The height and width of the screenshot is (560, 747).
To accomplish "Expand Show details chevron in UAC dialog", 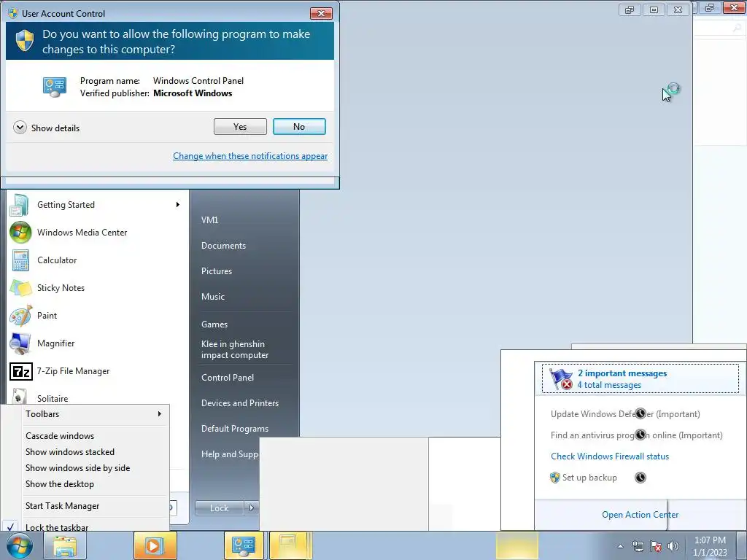I will pyautogui.click(x=20, y=128).
